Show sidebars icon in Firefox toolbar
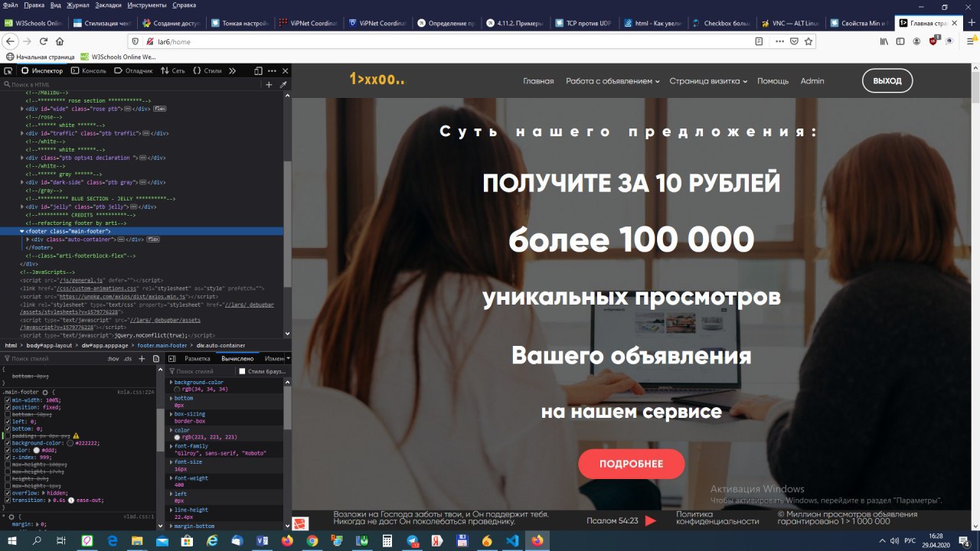This screenshot has height=551, width=980. tap(902, 41)
